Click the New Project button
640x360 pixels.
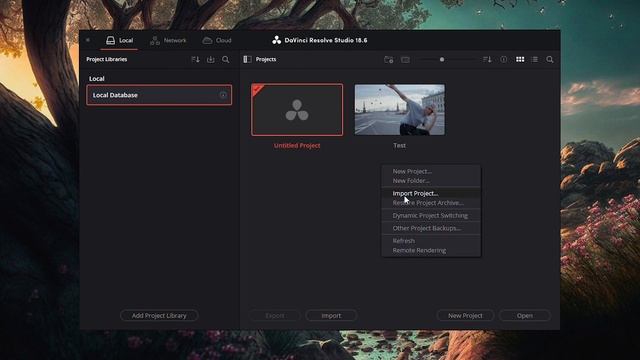(x=465, y=316)
